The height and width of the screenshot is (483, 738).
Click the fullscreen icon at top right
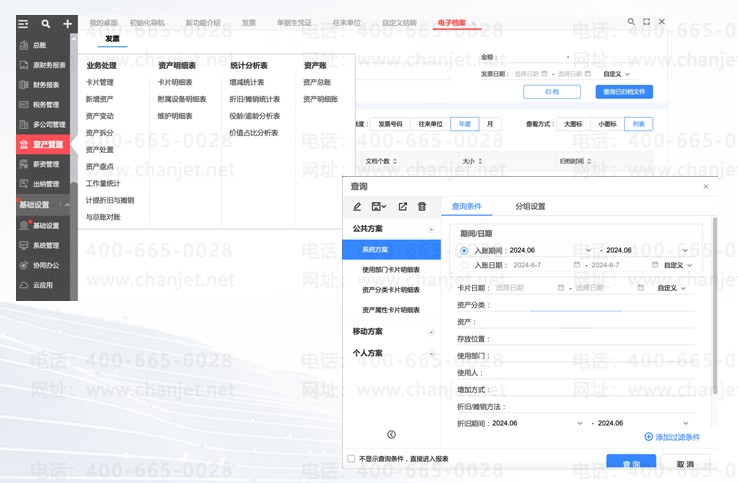pyautogui.click(x=646, y=22)
